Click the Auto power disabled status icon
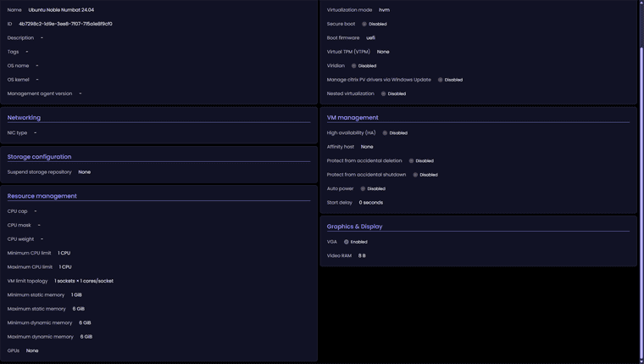 coord(363,188)
